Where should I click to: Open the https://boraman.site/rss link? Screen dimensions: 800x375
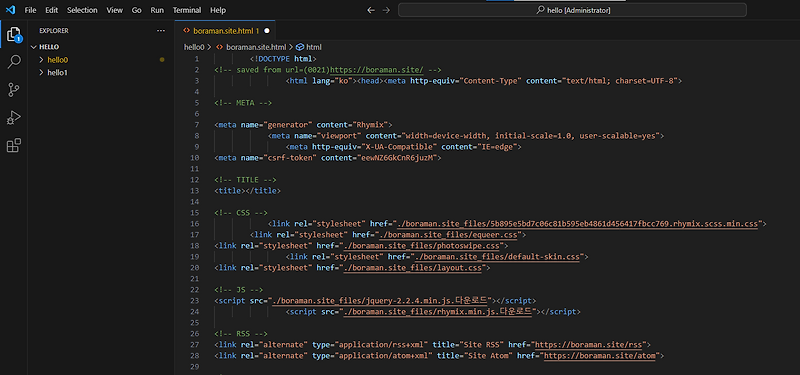(x=588, y=344)
